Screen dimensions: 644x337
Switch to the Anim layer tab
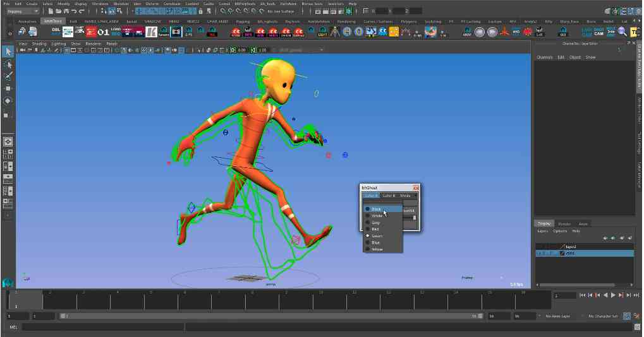583,224
